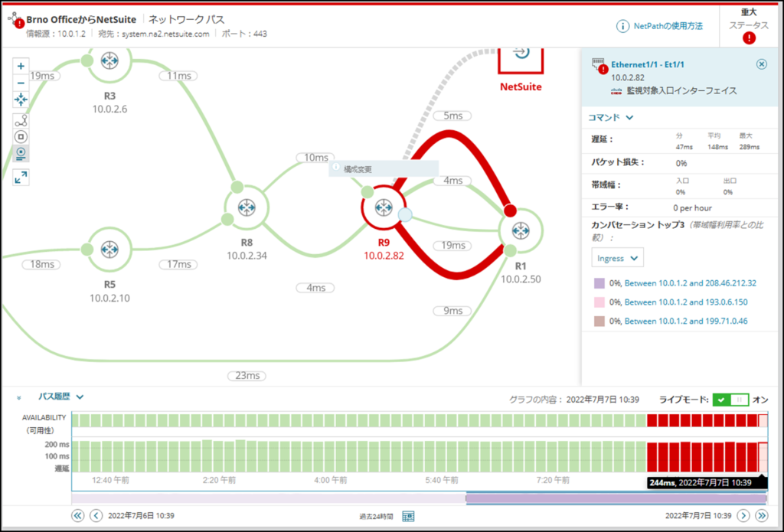
Task: Click the purple swatch for 208.46.212.32
Action: click(x=599, y=283)
